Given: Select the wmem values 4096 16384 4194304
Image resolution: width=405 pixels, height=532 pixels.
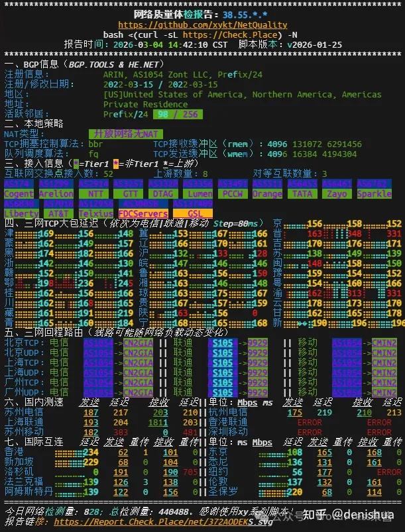Looking at the screenshot, I should 312,154.
